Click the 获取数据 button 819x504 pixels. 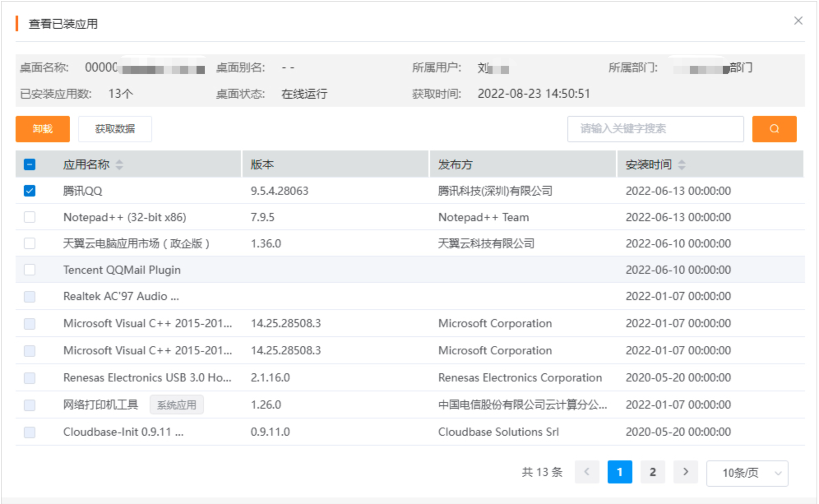pos(115,129)
